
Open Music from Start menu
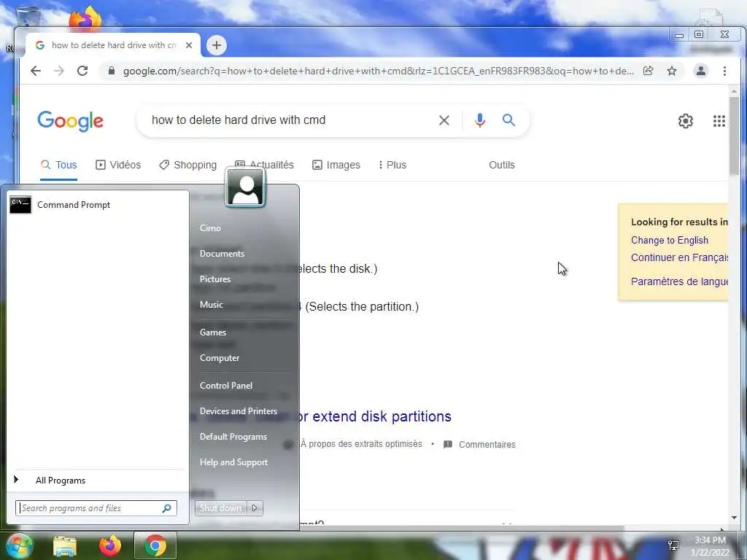pyautogui.click(x=211, y=305)
